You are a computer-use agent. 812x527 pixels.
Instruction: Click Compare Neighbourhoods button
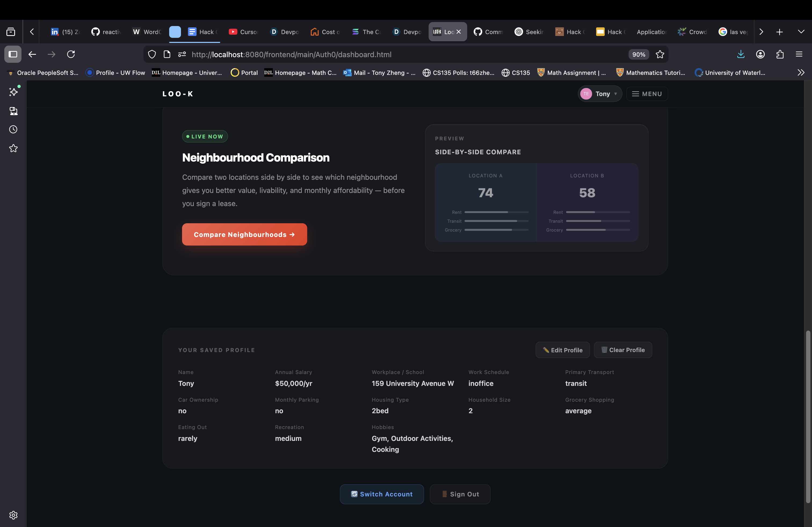click(x=244, y=235)
